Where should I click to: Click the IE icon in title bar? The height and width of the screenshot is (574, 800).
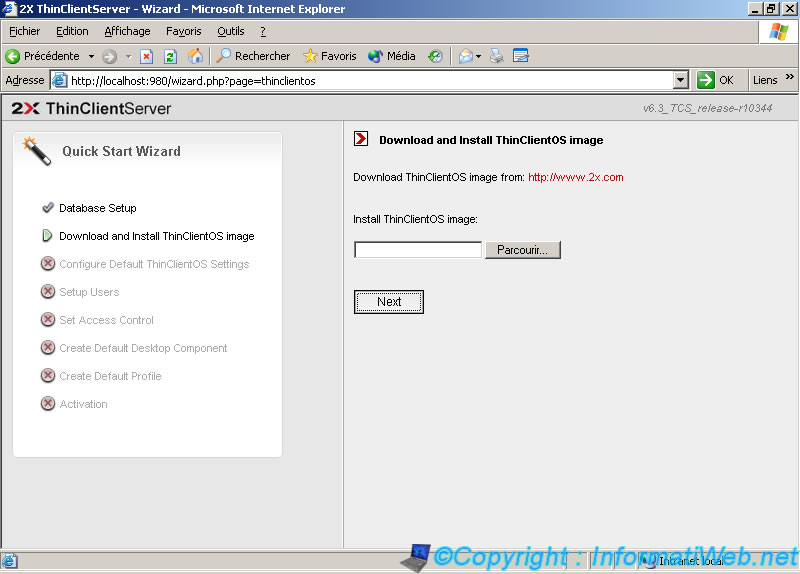pyautogui.click(x=9, y=9)
